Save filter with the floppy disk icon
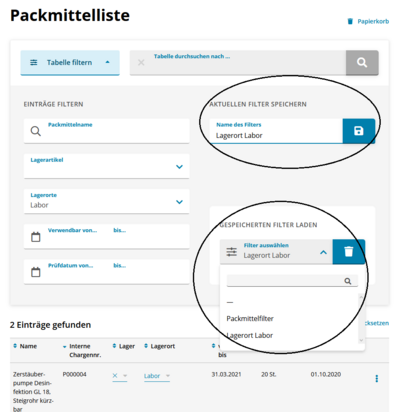Viewport: 400px width, 412px height. 359,131
